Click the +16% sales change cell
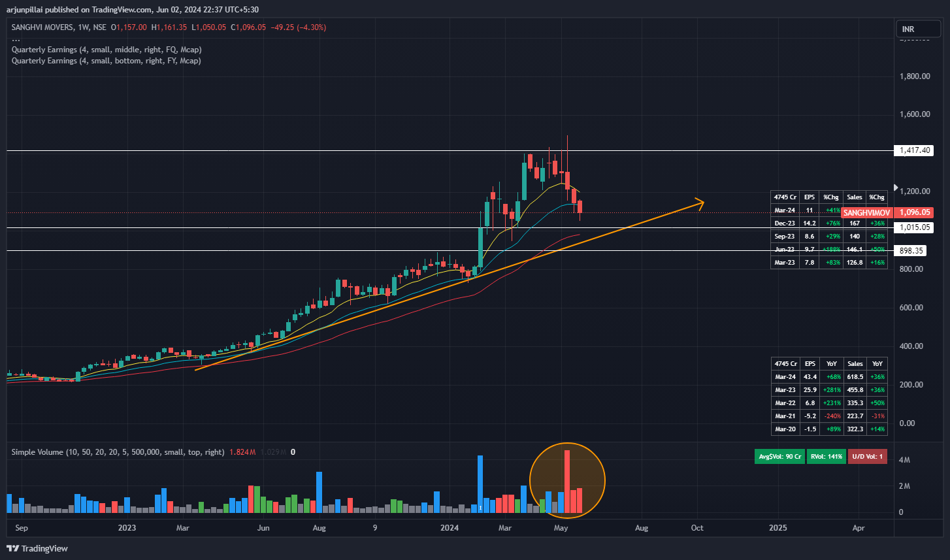Screen dimensions: 950x560 click(x=877, y=263)
